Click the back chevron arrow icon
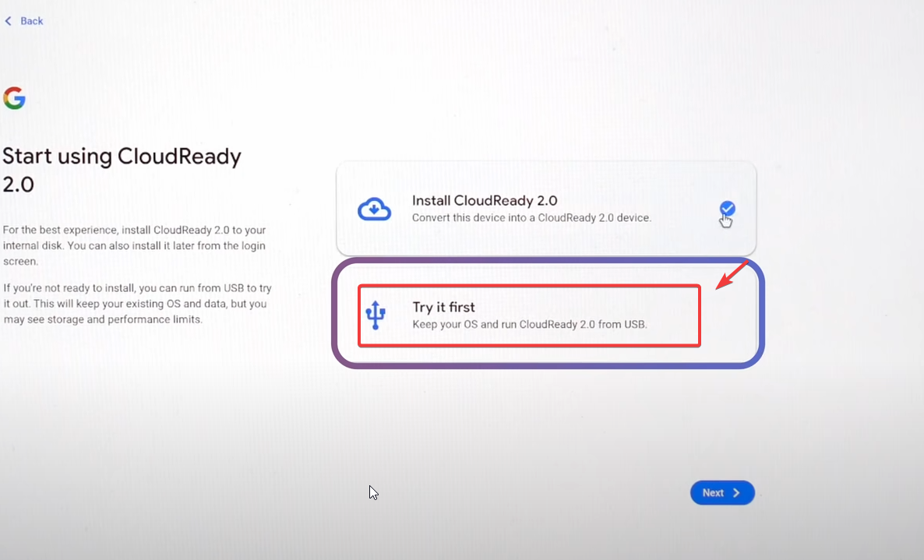 (x=9, y=21)
